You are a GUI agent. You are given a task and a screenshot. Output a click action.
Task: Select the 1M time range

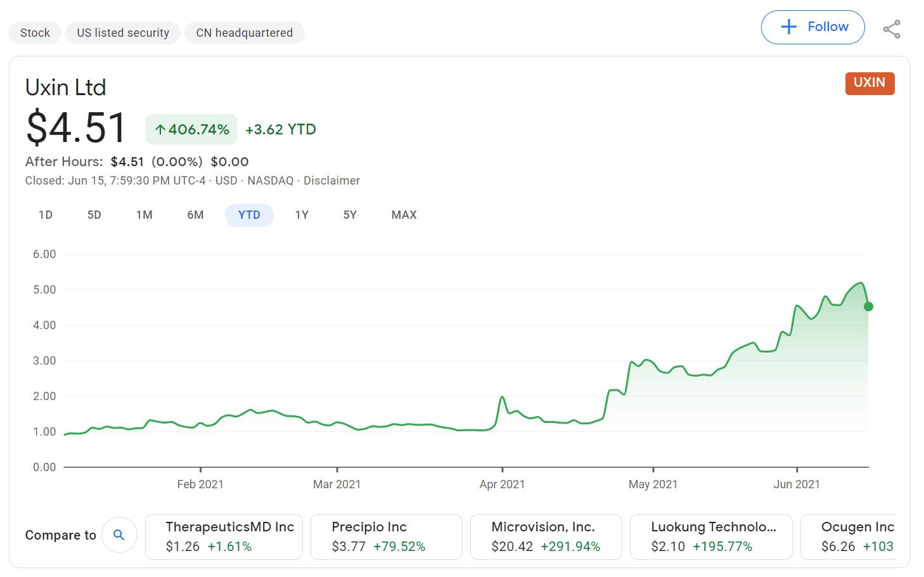tap(144, 215)
